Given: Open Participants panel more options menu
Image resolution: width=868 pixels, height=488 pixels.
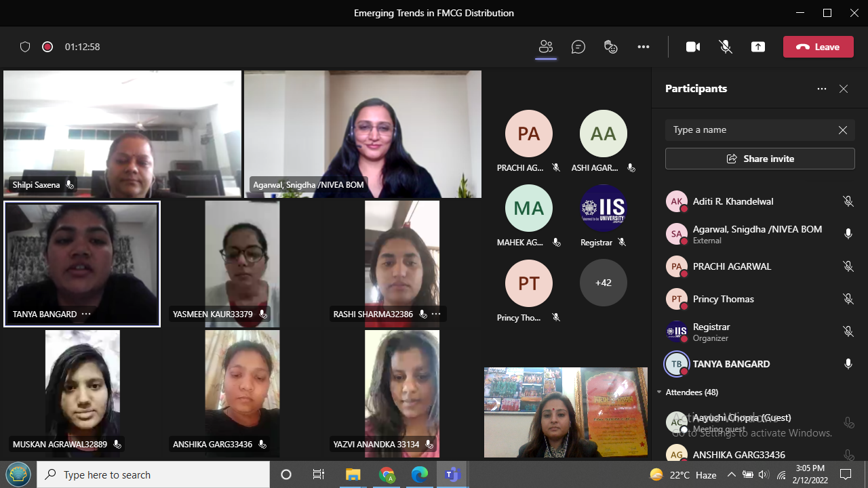Looking at the screenshot, I should click(822, 89).
